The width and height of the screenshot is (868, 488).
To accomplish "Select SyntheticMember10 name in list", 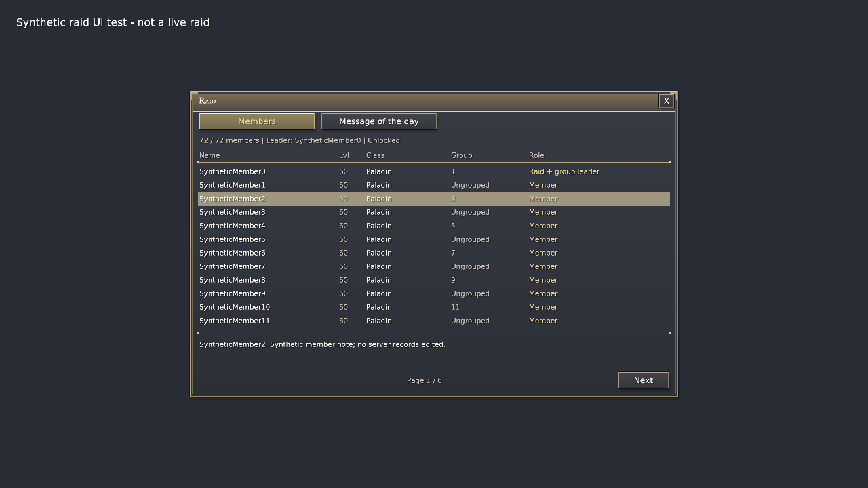I will pyautogui.click(x=235, y=307).
